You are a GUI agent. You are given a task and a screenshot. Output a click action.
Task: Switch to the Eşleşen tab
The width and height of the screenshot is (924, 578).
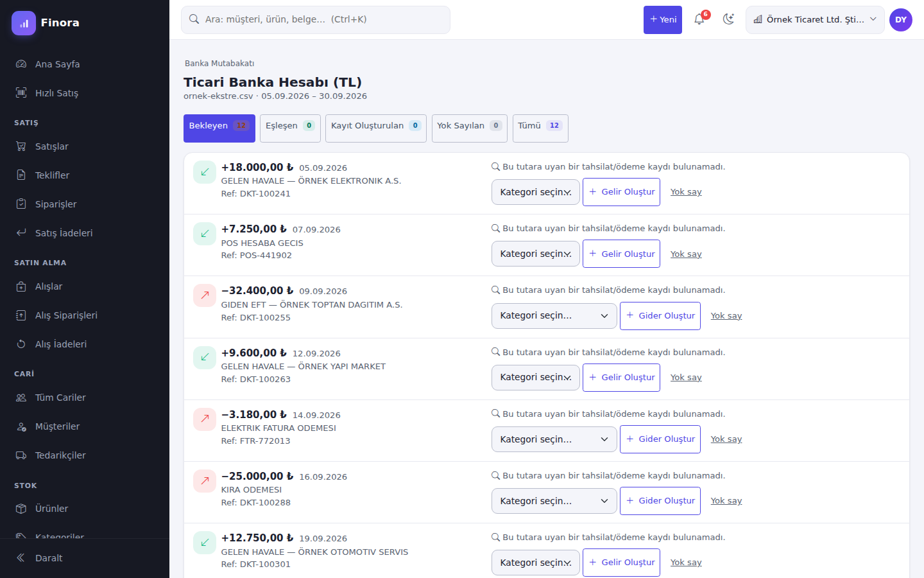[290, 128]
